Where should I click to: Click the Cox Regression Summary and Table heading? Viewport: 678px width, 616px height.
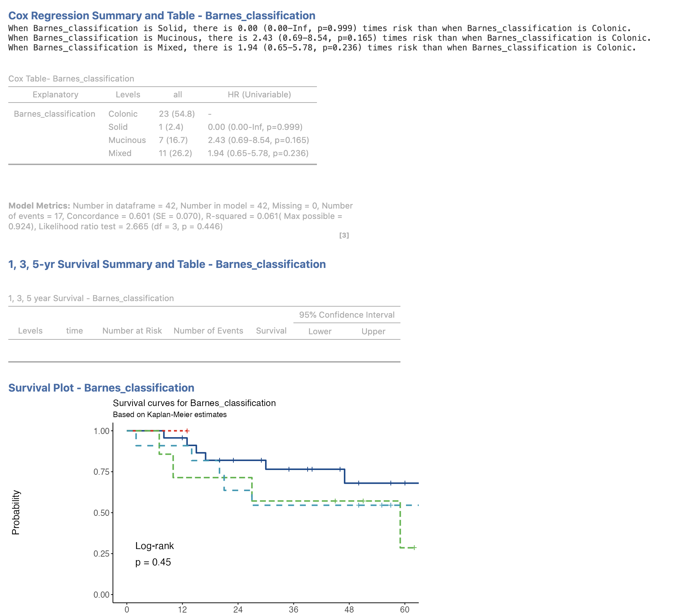point(162,16)
